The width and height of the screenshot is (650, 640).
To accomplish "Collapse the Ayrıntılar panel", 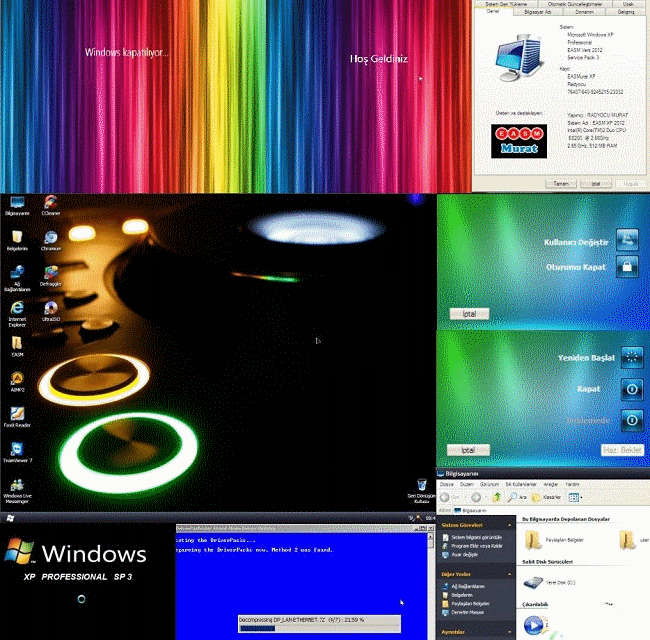I will 509,632.
